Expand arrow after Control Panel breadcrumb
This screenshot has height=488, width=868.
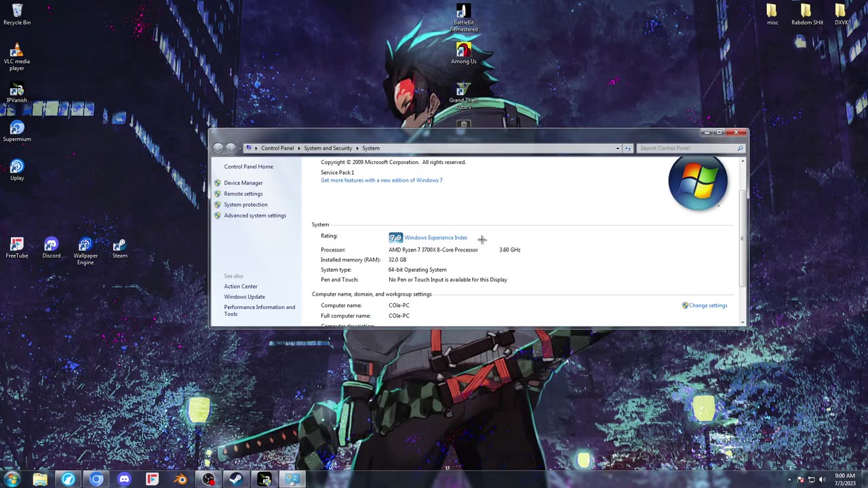(x=299, y=148)
